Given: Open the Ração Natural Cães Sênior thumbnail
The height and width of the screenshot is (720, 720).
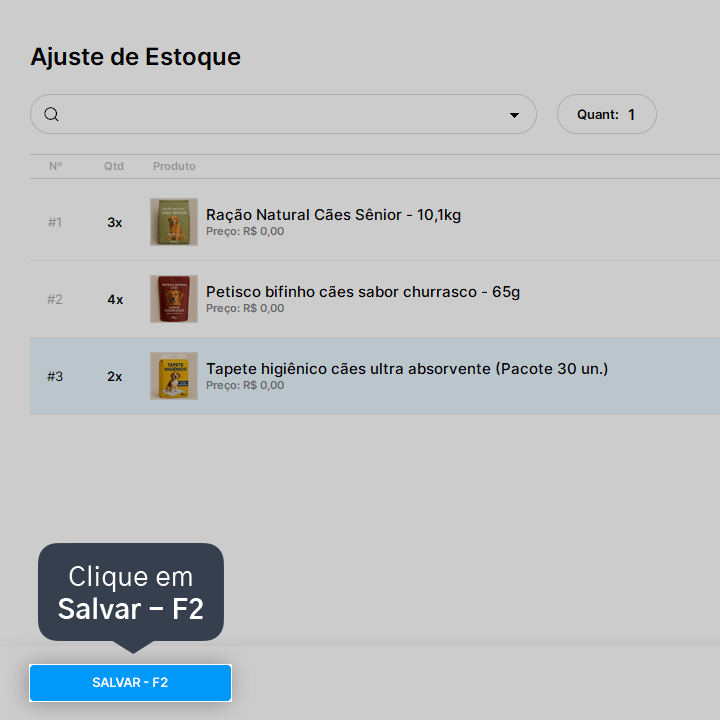Looking at the screenshot, I should (x=174, y=222).
